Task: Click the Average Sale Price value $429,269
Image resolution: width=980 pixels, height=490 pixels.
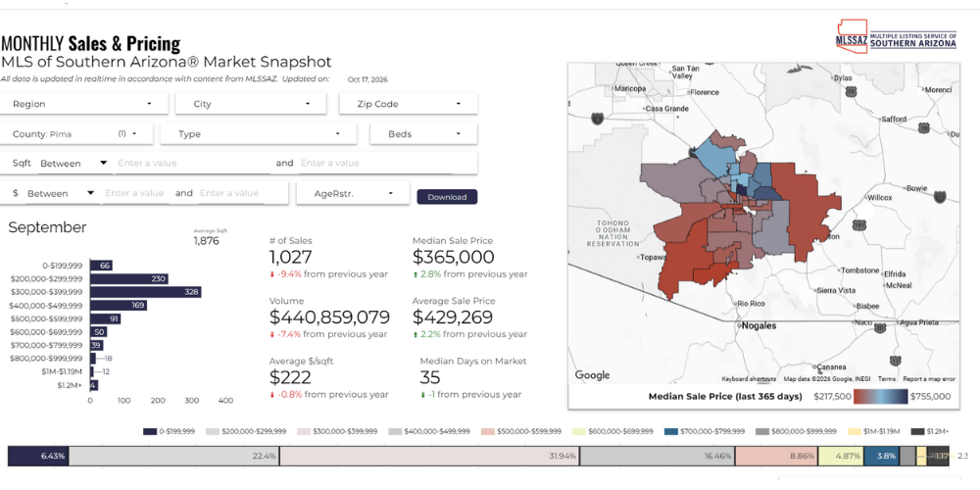Action: [x=453, y=317]
